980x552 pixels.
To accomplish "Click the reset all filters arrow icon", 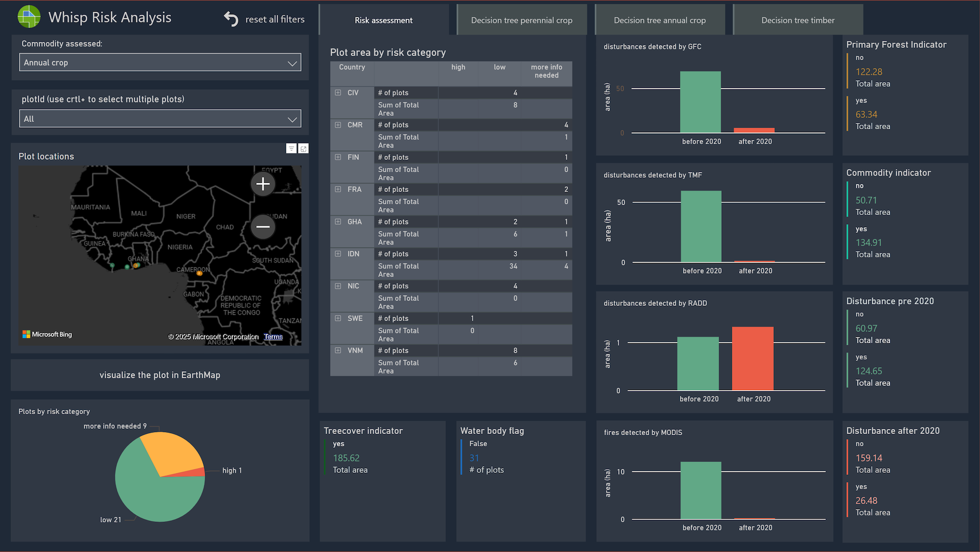I will pos(231,19).
